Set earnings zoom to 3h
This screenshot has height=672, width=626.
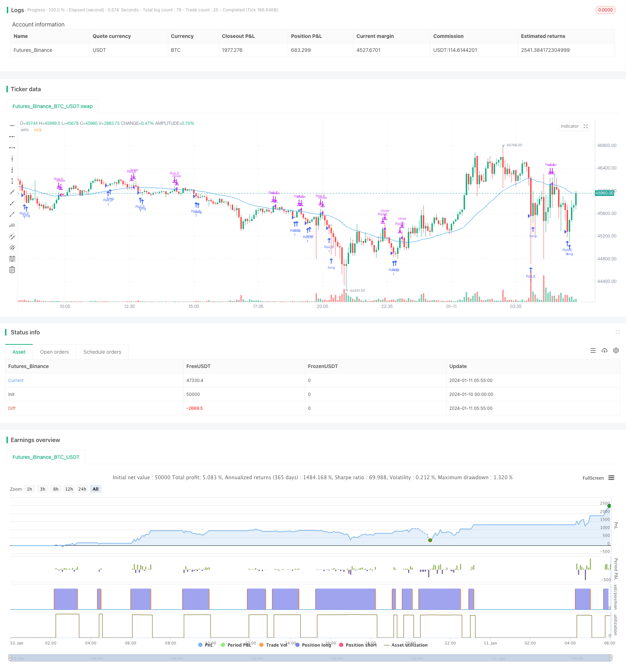click(x=43, y=489)
